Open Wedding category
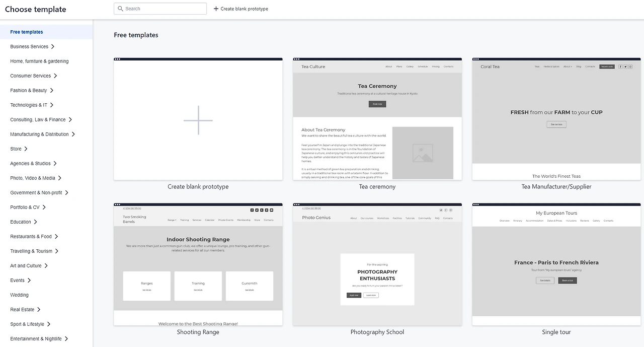Image resolution: width=644 pixels, height=347 pixels. 19,295
